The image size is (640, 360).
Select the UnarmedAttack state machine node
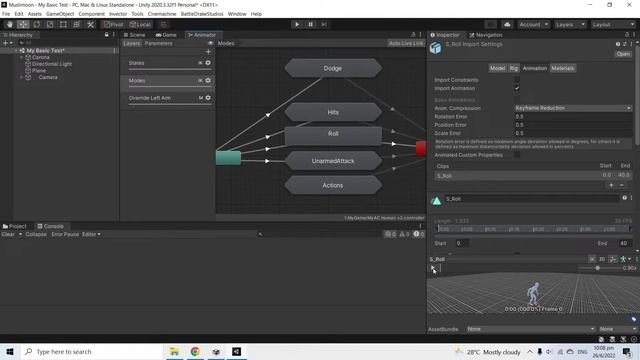click(x=333, y=161)
